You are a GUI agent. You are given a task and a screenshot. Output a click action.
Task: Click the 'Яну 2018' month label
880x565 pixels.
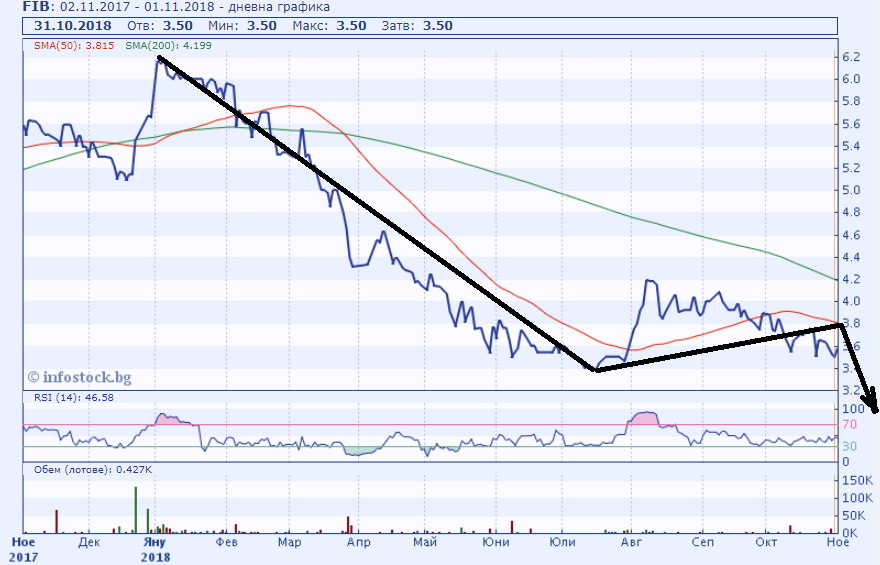(x=155, y=549)
